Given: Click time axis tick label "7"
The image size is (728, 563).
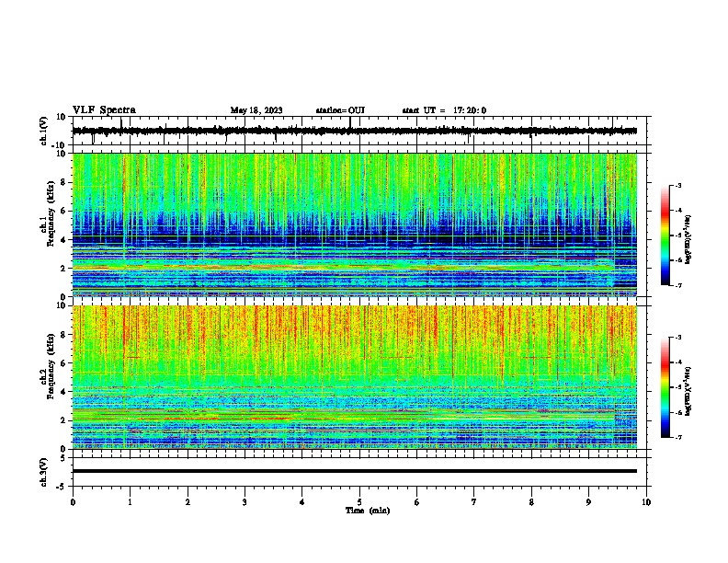Looking at the screenshot, I should [474, 502].
